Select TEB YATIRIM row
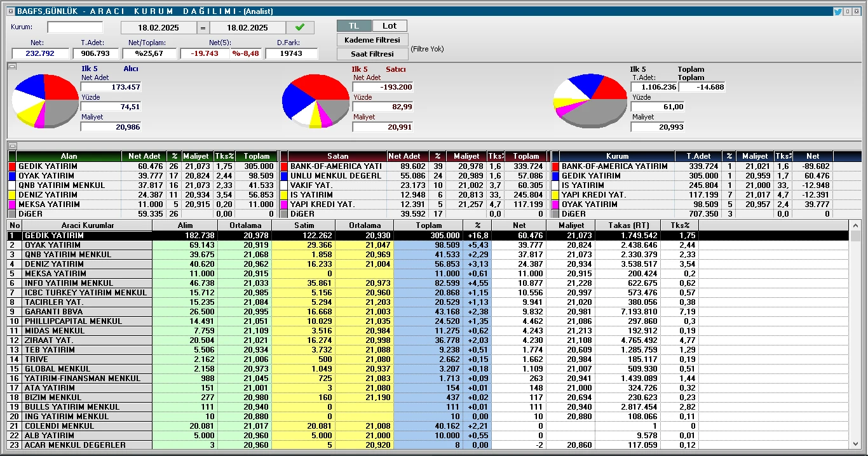The width and height of the screenshot is (868, 456). click(429, 350)
